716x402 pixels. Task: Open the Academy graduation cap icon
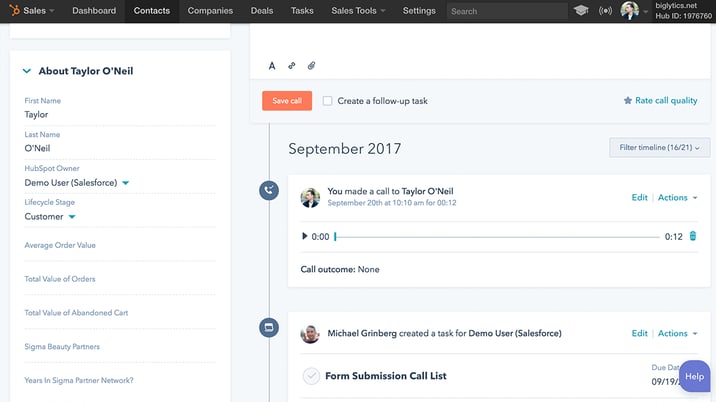581,10
